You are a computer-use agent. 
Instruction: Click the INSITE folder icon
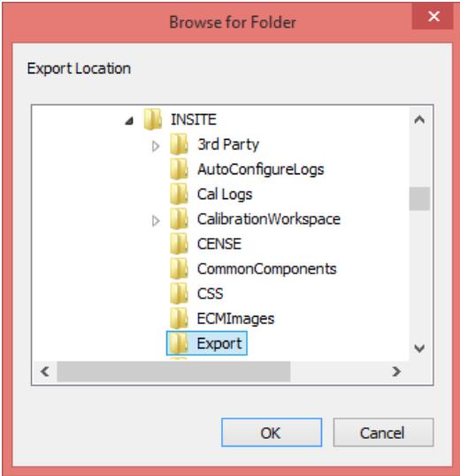(152, 119)
